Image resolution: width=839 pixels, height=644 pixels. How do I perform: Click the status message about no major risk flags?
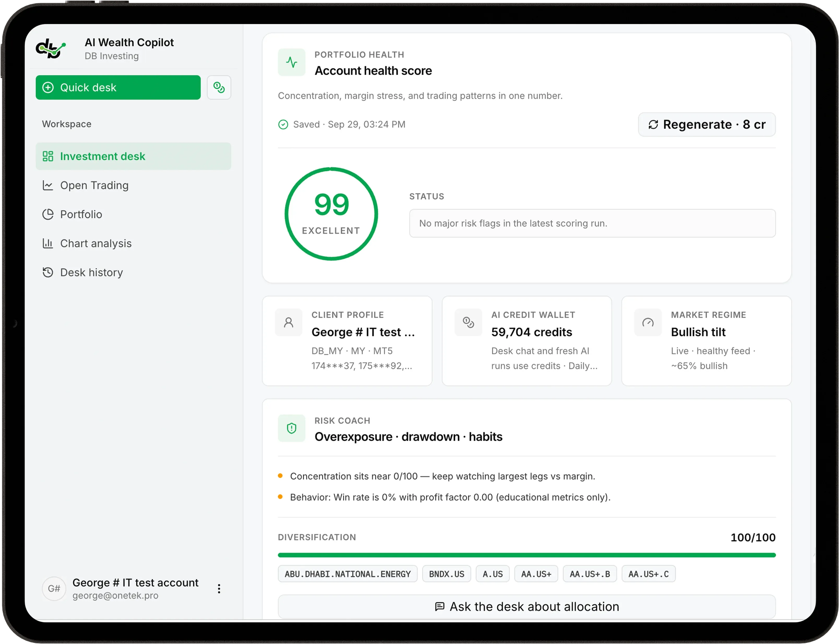click(x=593, y=223)
